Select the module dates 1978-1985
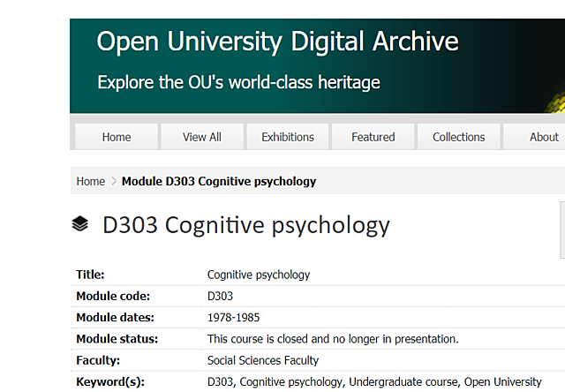The image size is (565, 392). [x=233, y=318]
